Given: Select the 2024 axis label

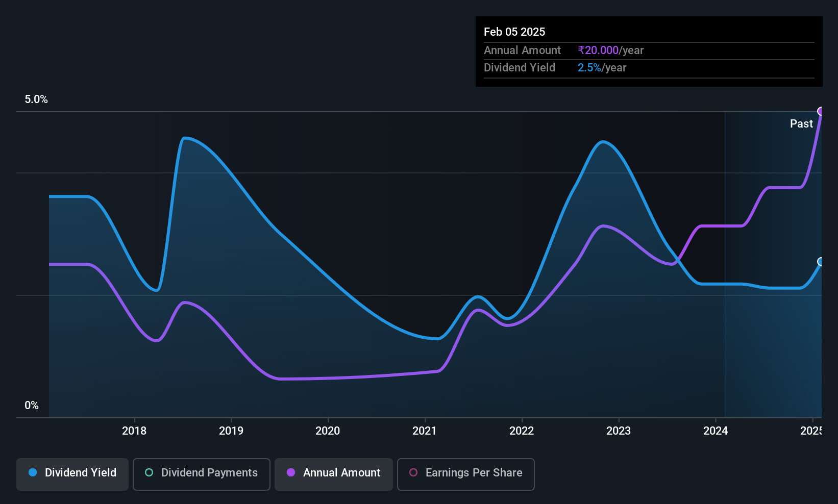Looking at the screenshot, I should (x=716, y=431).
